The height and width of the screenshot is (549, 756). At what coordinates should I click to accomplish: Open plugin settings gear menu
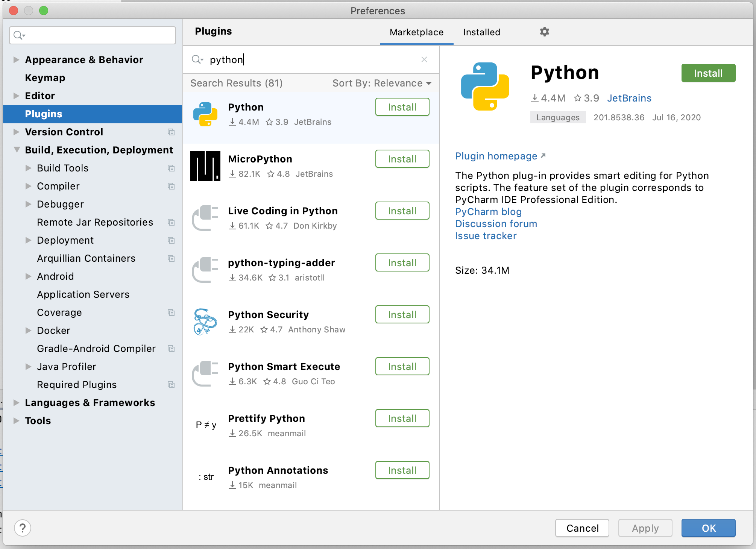[x=544, y=32]
